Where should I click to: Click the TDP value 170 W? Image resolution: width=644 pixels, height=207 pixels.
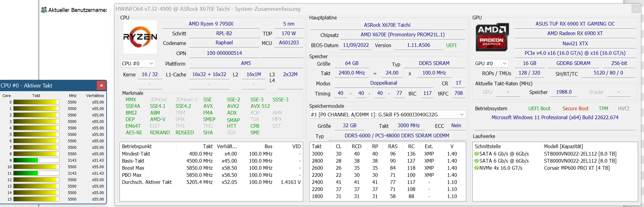[x=289, y=33]
